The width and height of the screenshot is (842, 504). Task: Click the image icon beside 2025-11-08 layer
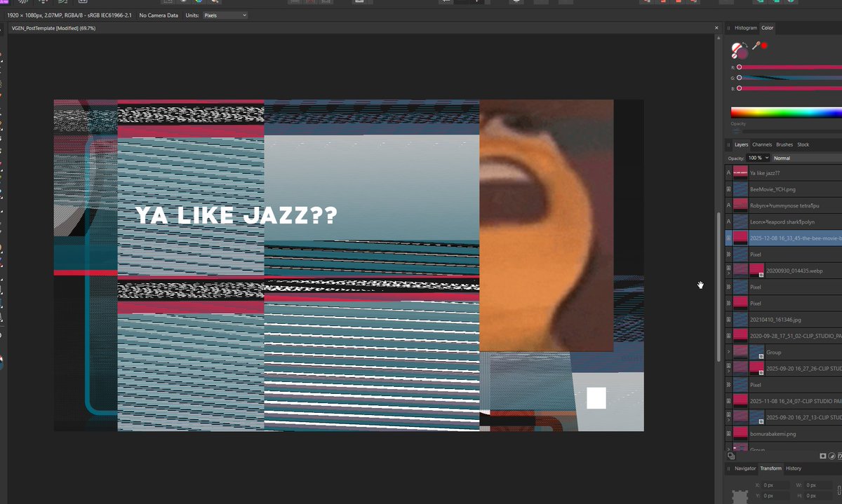coord(728,401)
